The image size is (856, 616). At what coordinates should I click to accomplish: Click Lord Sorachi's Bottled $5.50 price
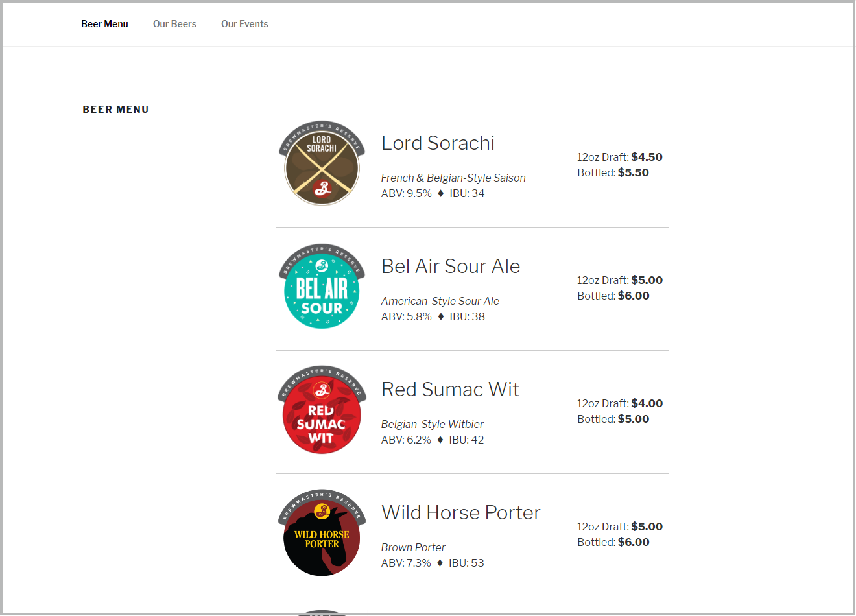coord(613,172)
